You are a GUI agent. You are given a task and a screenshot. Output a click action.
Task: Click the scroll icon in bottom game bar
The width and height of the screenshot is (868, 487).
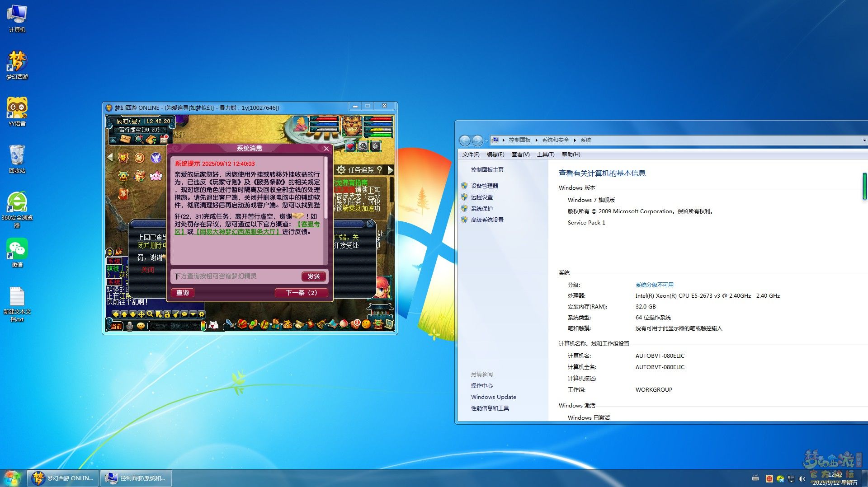coord(299,324)
